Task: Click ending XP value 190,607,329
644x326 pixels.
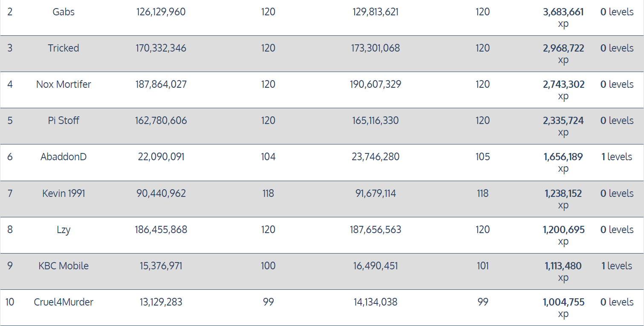Action: pyautogui.click(x=375, y=84)
